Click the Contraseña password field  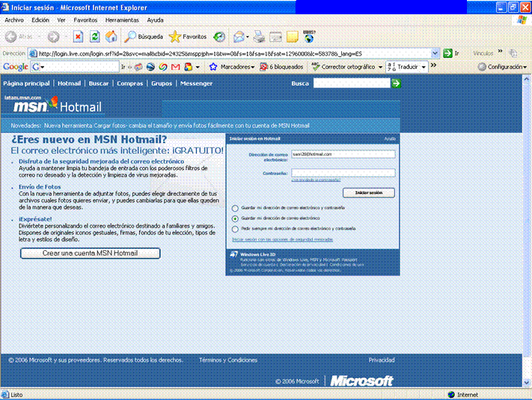[343, 172]
